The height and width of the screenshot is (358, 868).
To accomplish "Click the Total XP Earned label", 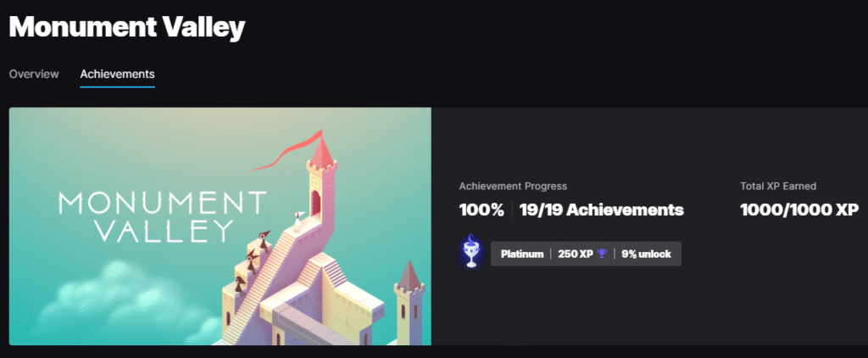I will (x=778, y=187).
